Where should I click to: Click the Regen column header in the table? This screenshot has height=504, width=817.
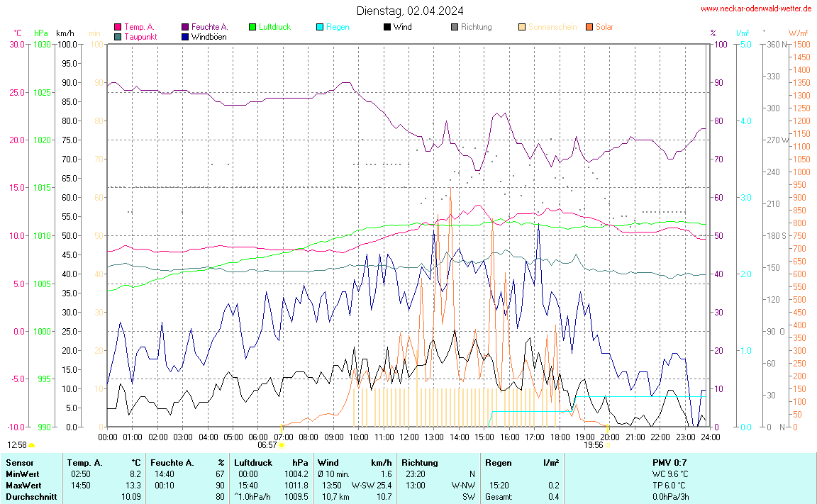coord(499,463)
